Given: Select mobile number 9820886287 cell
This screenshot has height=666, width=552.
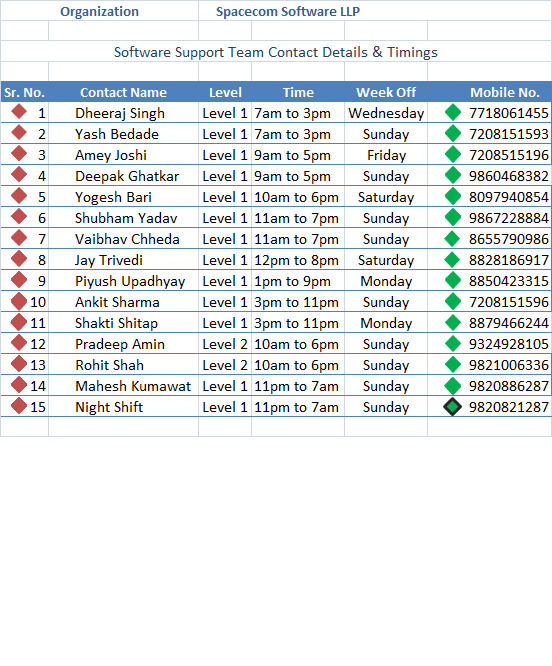Looking at the screenshot, I should coord(509,386).
